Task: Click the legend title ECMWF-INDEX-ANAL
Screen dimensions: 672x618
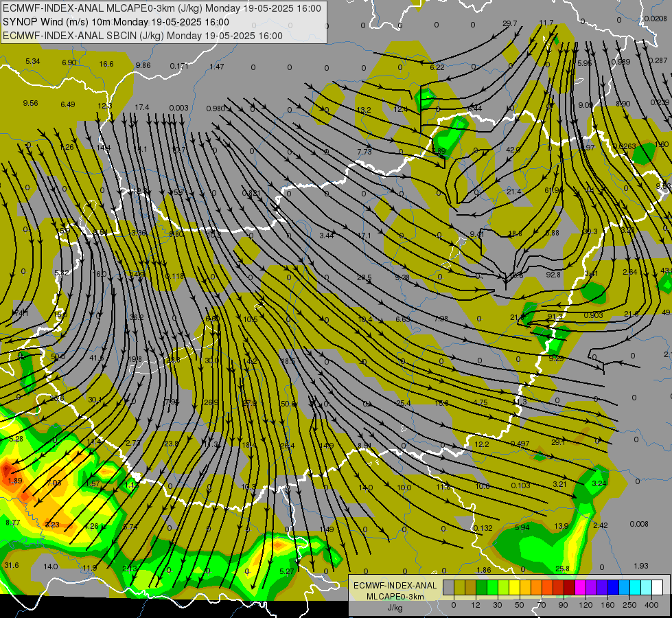Action: 395,586
